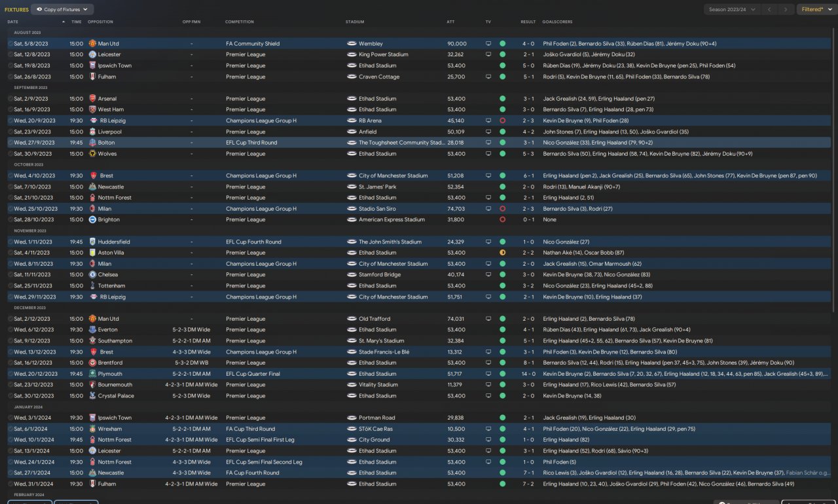
Task: Click the red loss indicator in Brighton row
Action: (502, 220)
